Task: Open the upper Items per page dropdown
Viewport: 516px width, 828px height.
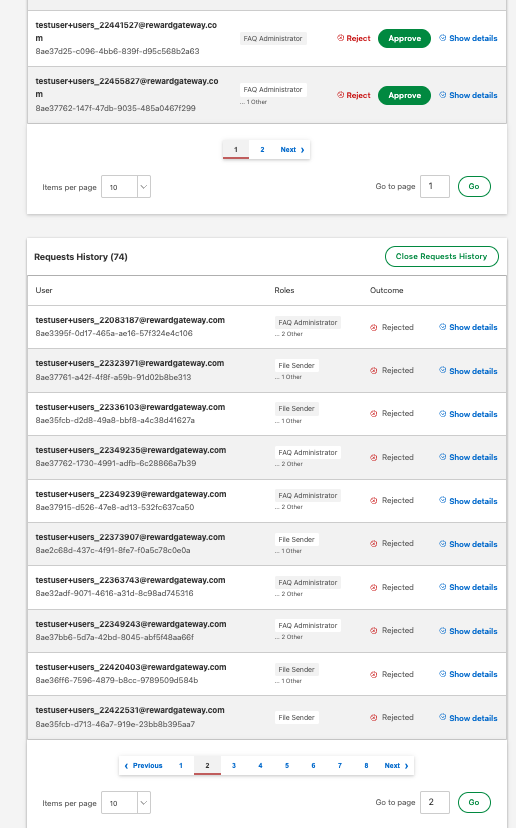Action: pos(126,187)
